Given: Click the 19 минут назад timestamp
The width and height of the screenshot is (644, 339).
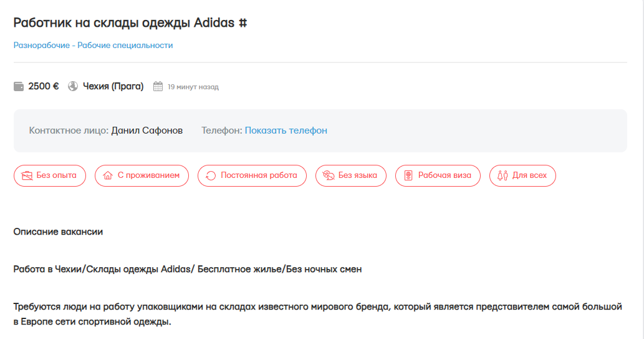Looking at the screenshot, I should point(193,87).
